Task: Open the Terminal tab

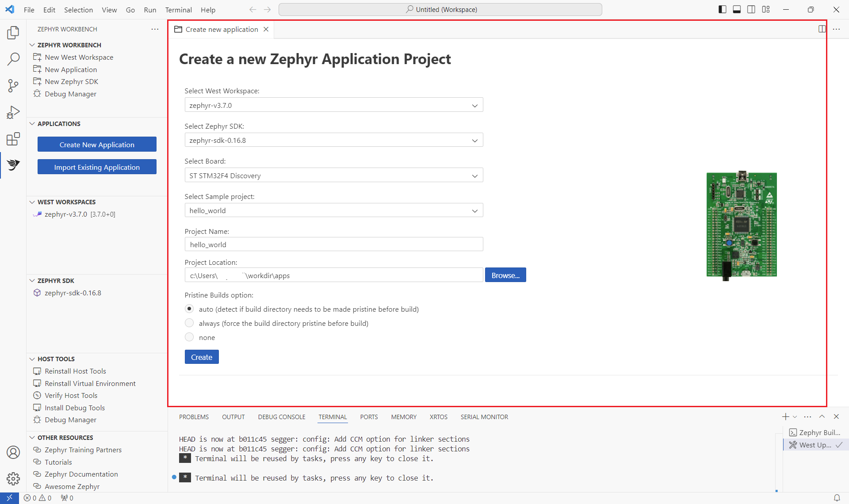Action: coord(333,416)
